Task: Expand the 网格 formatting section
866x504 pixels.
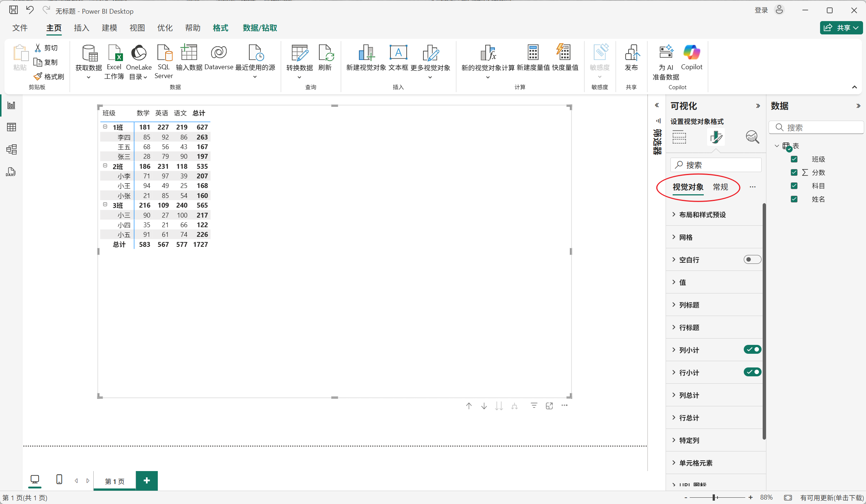Action: click(686, 237)
